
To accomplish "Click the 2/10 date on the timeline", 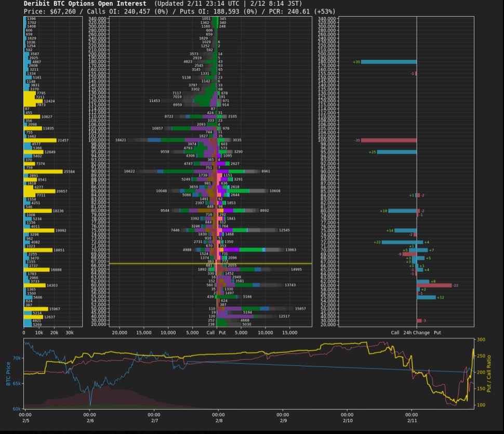I will coord(348,420).
